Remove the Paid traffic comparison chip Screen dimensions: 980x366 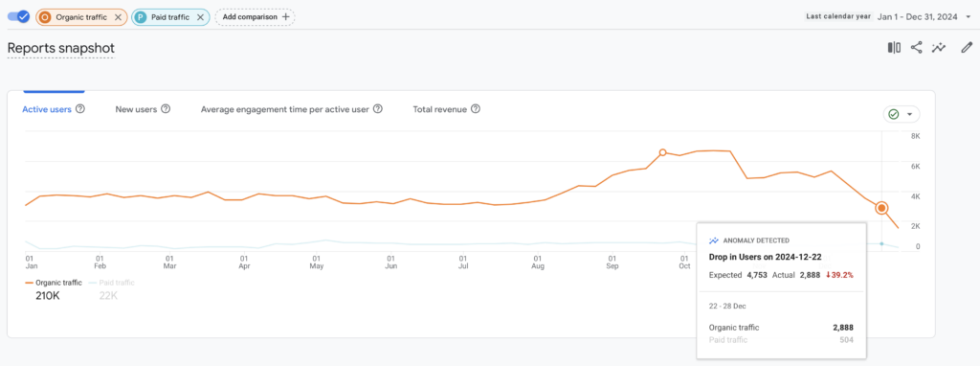[200, 17]
